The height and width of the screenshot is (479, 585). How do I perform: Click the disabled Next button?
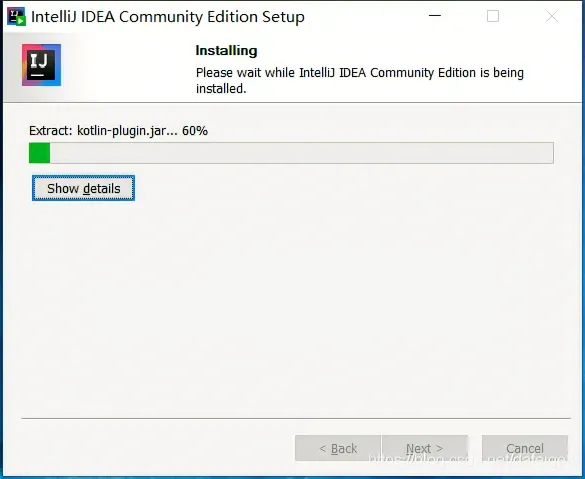tap(425, 448)
